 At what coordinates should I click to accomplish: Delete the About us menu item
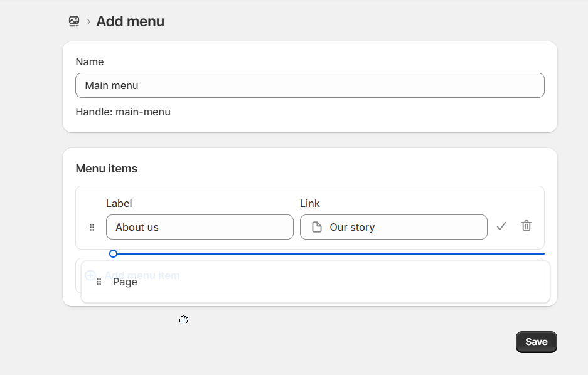pyautogui.click(x=527, y=226)
